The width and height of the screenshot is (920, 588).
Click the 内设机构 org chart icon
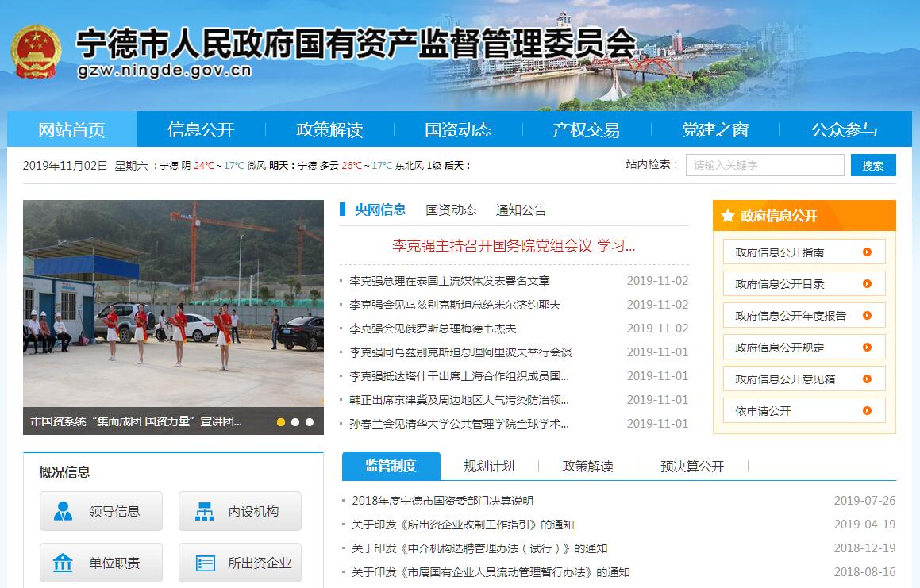[x=204, y=511]
